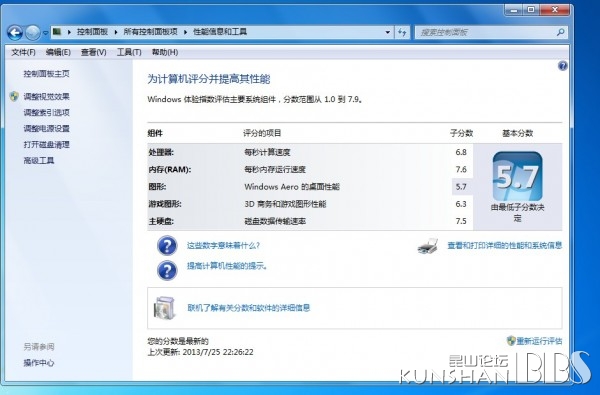Click question icon beside 这些数字意味着什么
Viewport: 600px width, 395px height.
click(167, 246)
